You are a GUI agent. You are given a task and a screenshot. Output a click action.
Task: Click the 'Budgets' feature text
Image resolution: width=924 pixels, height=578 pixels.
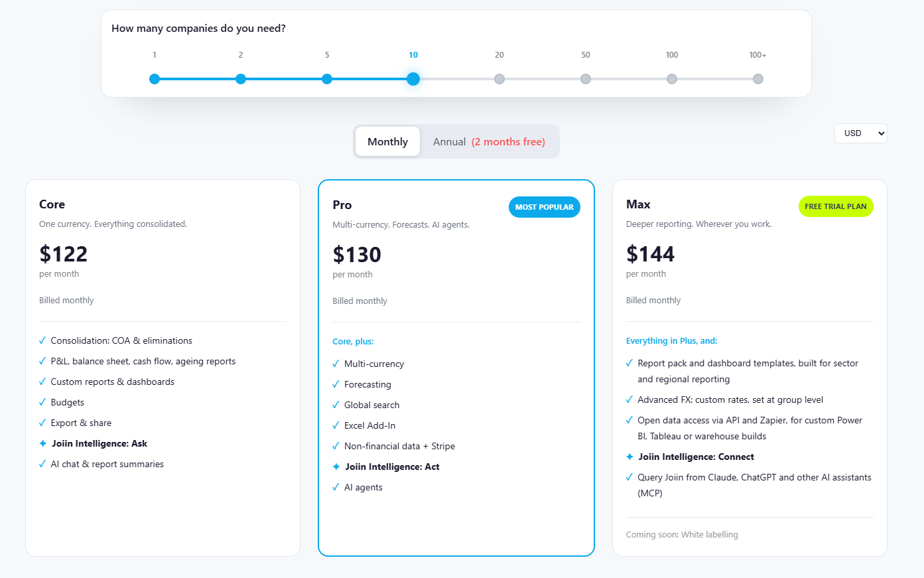[x=67, y=402]
